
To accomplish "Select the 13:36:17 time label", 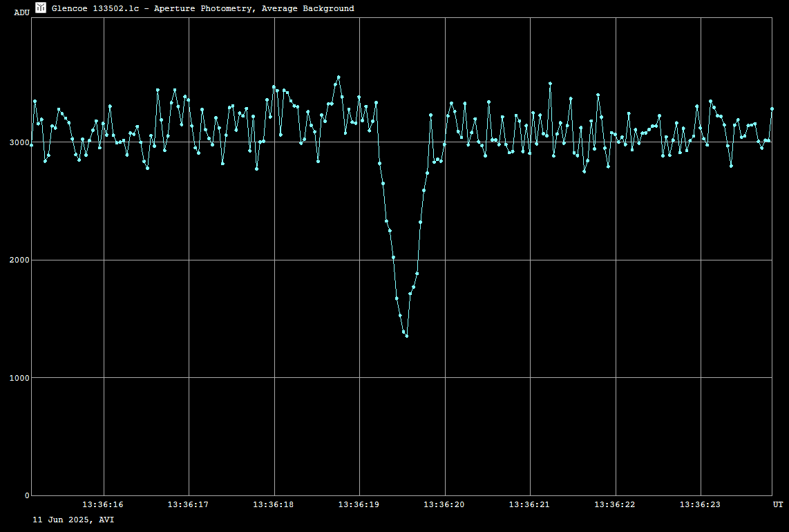I will coord(188,505).
